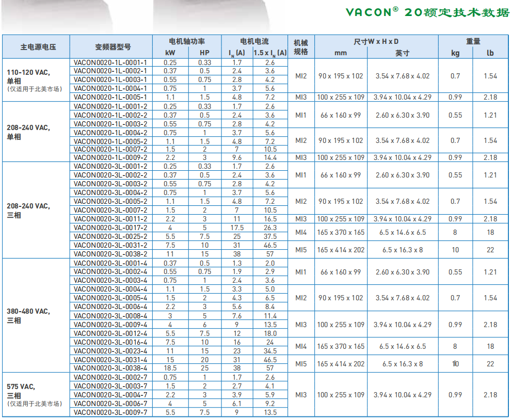Select model VACON0020-3L-0001-2
This screenshot has width=512, height=420.
click(x=110, y=166)
